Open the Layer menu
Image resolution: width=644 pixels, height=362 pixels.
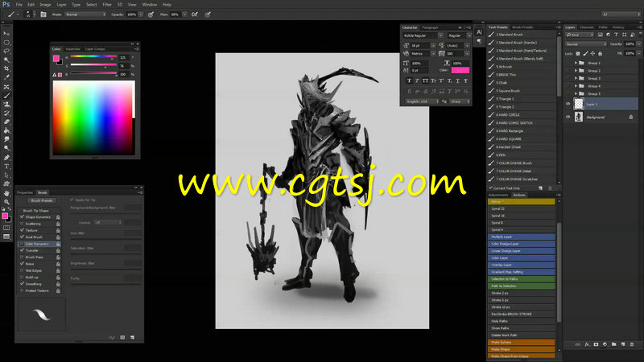(x=61, y=5)
